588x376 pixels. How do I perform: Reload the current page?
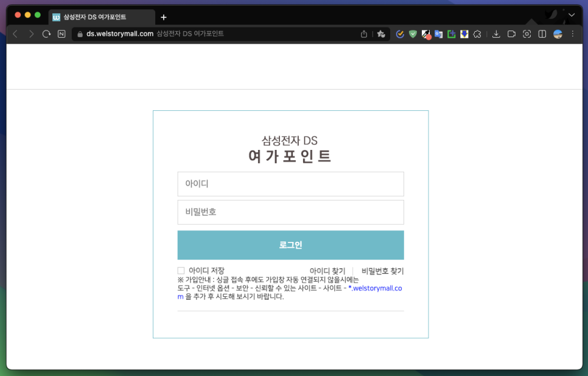(x=46, y=34)
